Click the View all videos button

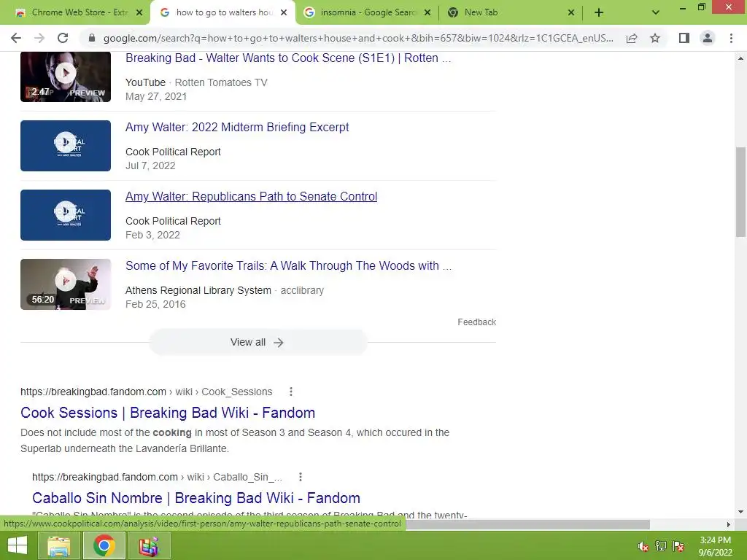[258, 343]
